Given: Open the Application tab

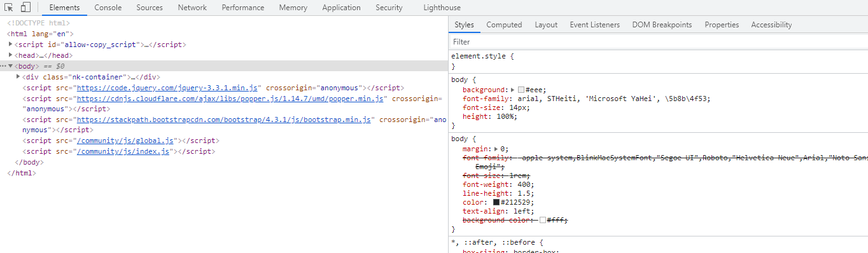Looking at the screenshot, I should [x=342, y=8].
